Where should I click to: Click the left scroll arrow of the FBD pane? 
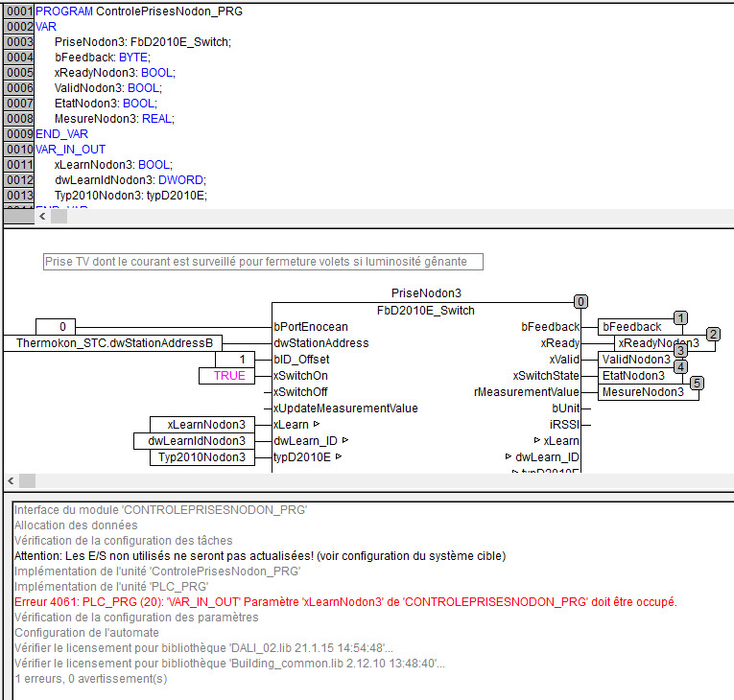[x=12, y=480]
